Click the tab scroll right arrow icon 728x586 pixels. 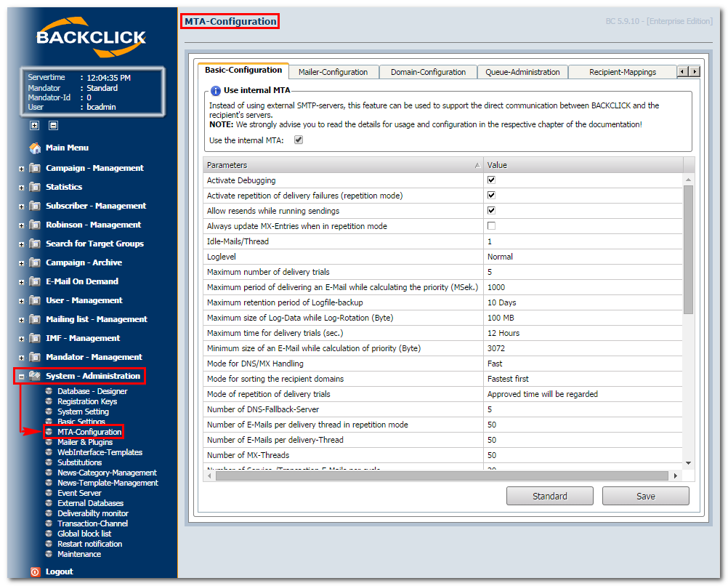click(695, 71)
